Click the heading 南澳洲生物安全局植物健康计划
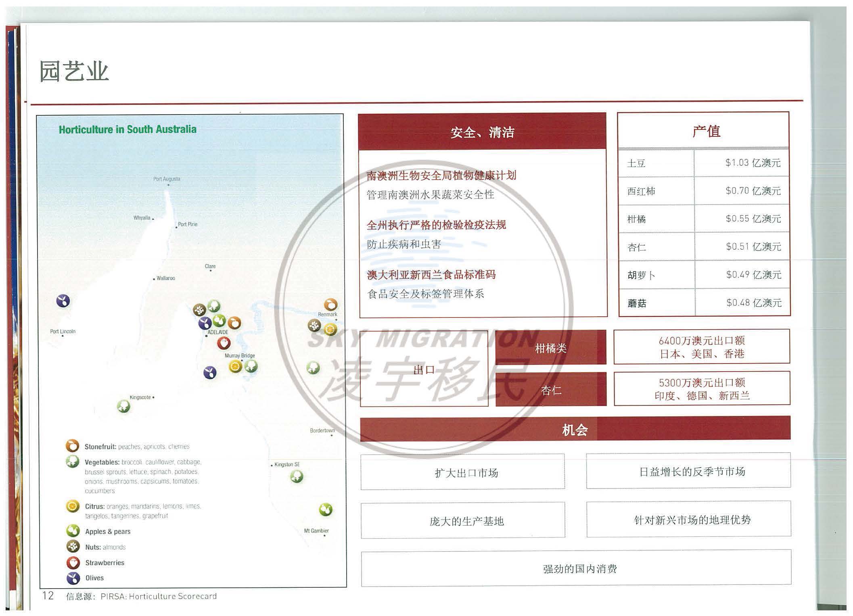853x616 pixels. tap(441, 176)
